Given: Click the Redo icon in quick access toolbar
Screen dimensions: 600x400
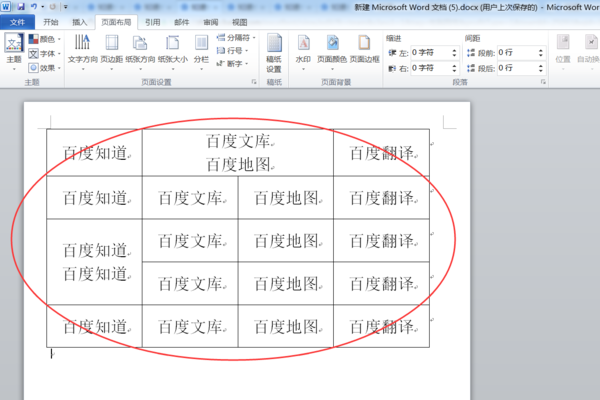Looking at the screenshot, I should [52, 7].
